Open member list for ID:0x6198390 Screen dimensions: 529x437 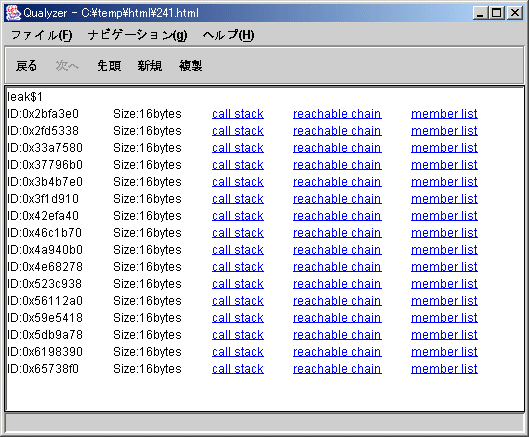pyautogui.click(x=444, y=352)
